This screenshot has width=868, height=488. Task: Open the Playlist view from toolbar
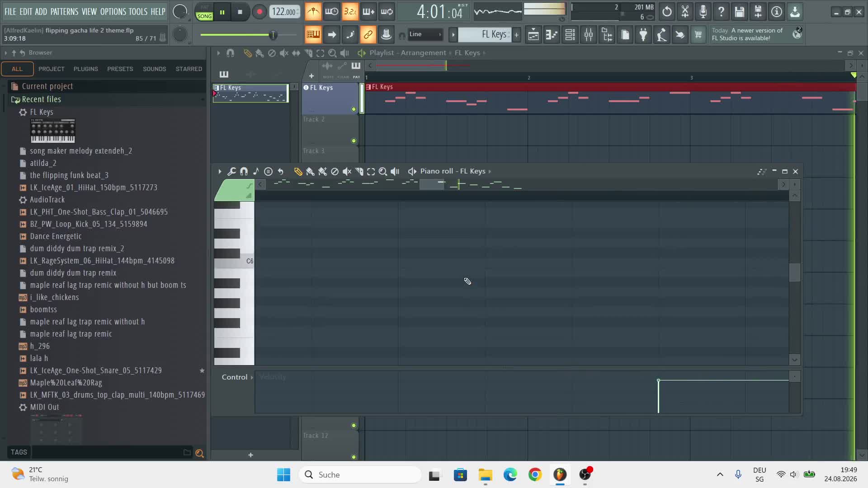pyautogui.click(x=533, y=34)
